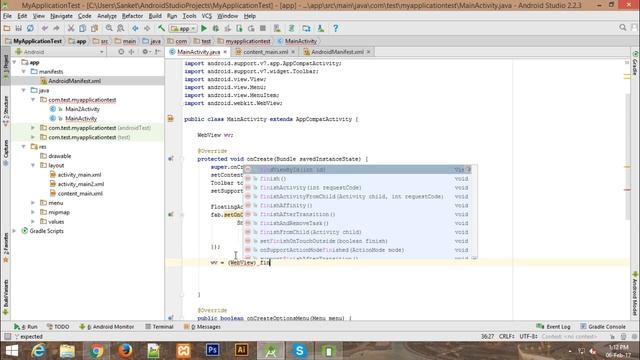Screen dimensions: 640x360
Task: Click the Firefox icon in taskbar
Action: (125, 351)
